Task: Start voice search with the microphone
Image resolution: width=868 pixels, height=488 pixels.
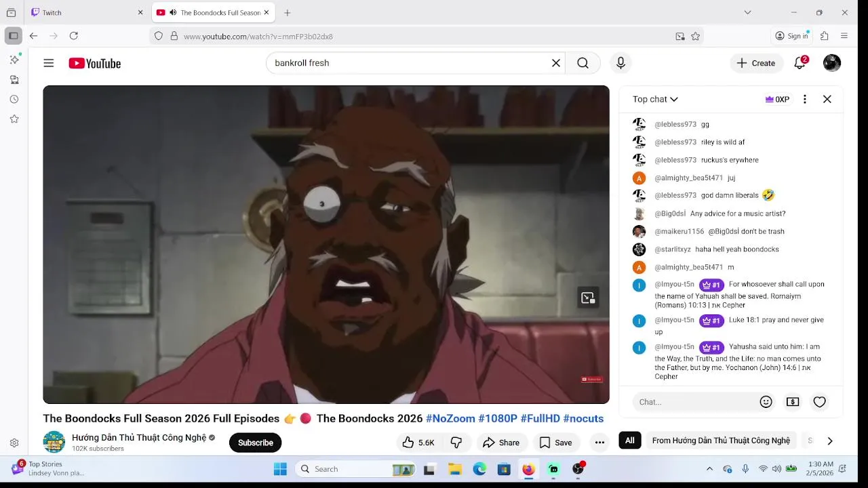Action: point(620,63)
